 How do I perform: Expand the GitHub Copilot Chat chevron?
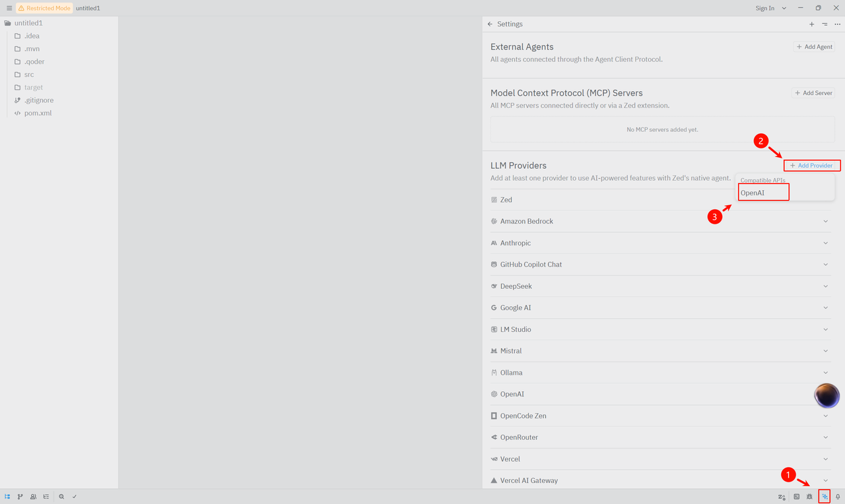(825, 265)
